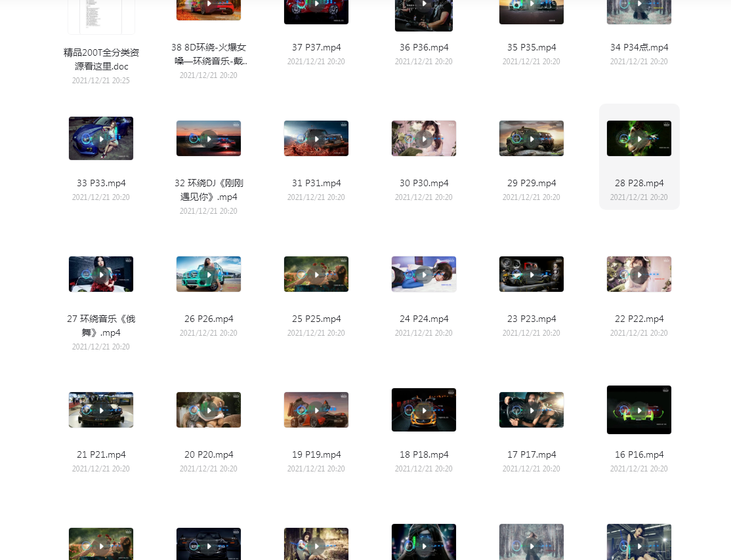
Task: Select file name 34 P34点.mp4
Action: pyautogui.click(x=639, y=47)
